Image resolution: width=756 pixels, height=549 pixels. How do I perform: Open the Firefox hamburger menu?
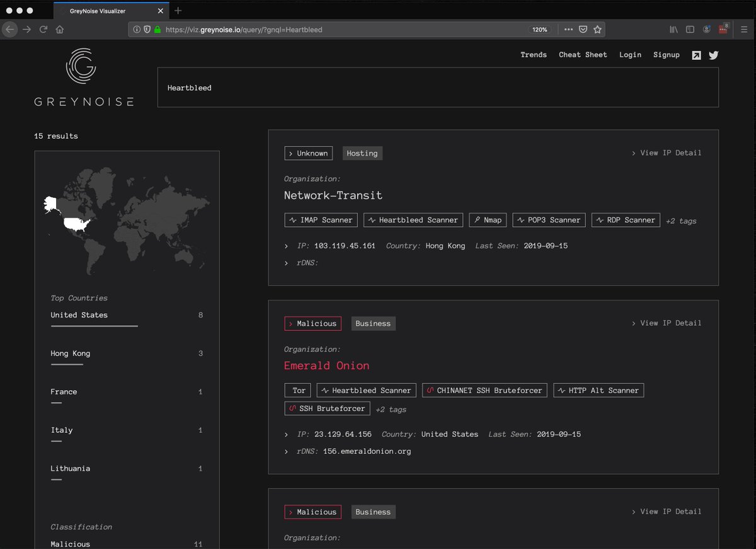point(743,30)
